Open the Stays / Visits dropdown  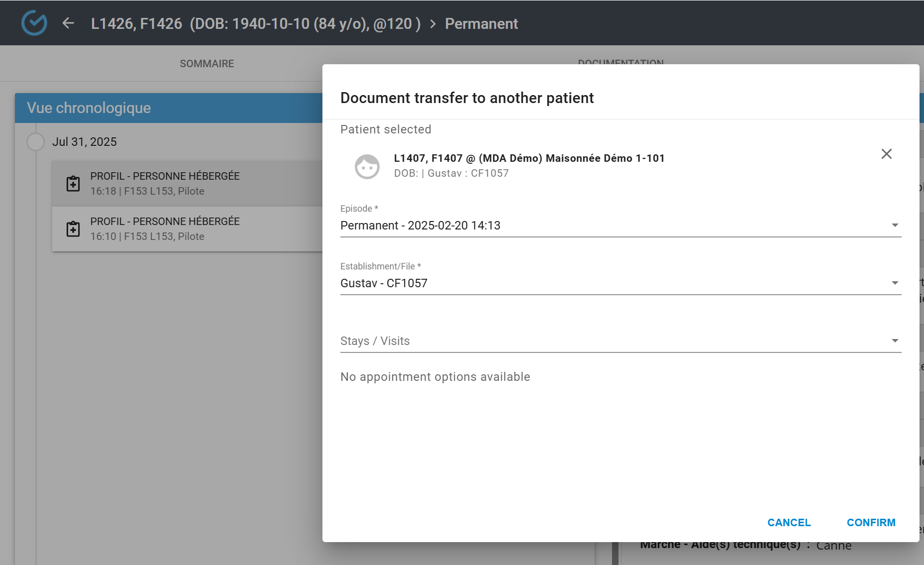(x=620, y=341)
